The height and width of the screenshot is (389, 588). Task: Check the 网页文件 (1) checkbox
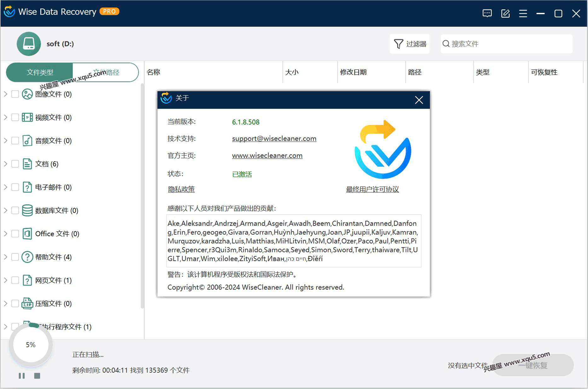pyautogui.click(x=15, y=280)
